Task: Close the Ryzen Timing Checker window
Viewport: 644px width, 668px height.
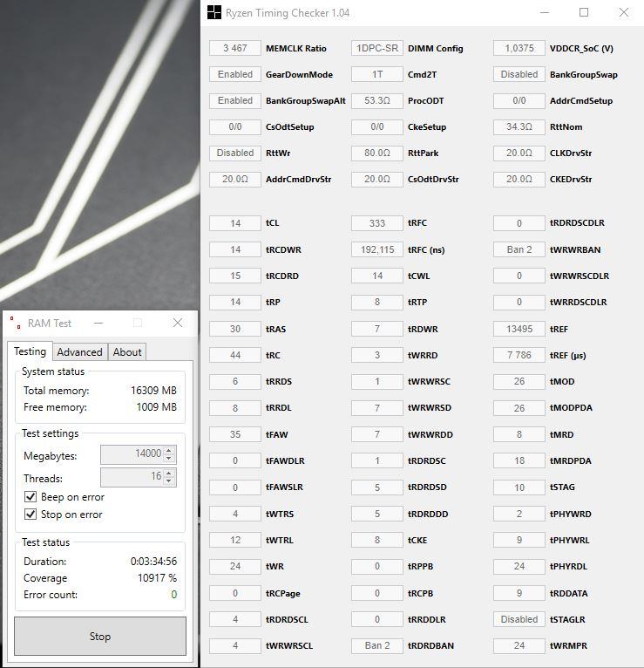Action: coord(624,12)
